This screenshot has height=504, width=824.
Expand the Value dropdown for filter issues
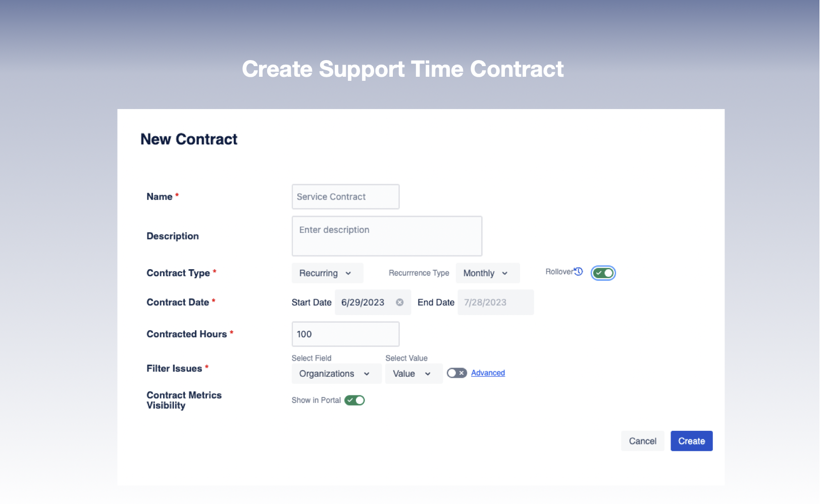(413, 374)
